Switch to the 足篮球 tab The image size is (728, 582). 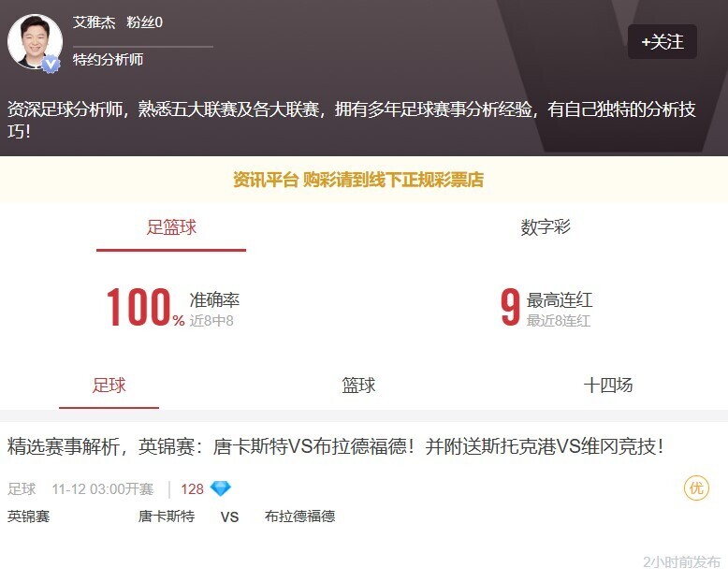pyautogui.click(x=171, y=227)
